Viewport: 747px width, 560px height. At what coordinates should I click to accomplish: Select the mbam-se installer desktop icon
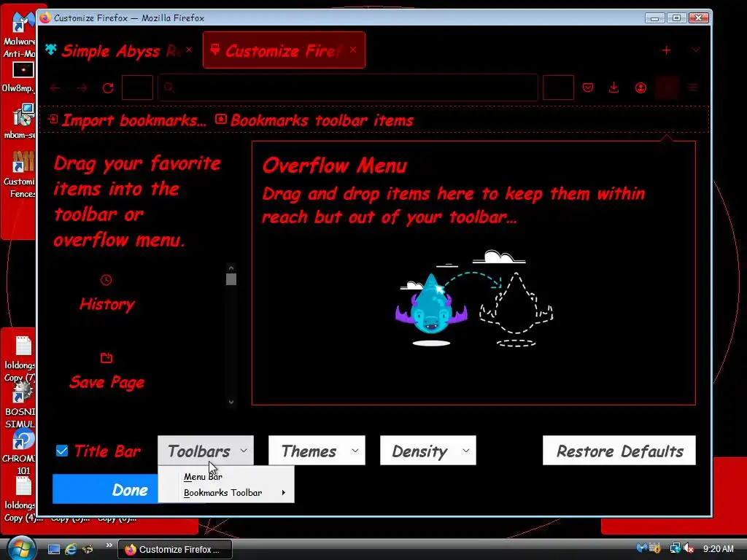pos(20,122)
